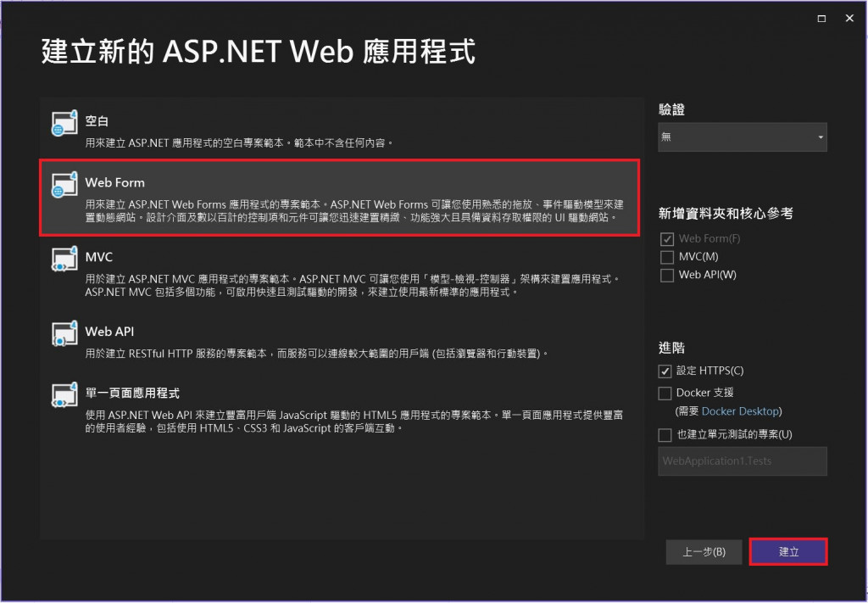The height and width of the screenshot is (603, 868).
Task: Click the 空白 template description text
Action: tap(239, 142)
